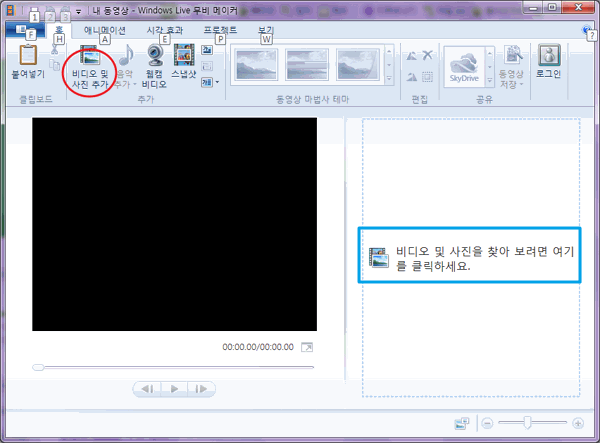Click the Cut scissors icon
Viewport: 600px width, 443px height.
click(x=55, y=49)
